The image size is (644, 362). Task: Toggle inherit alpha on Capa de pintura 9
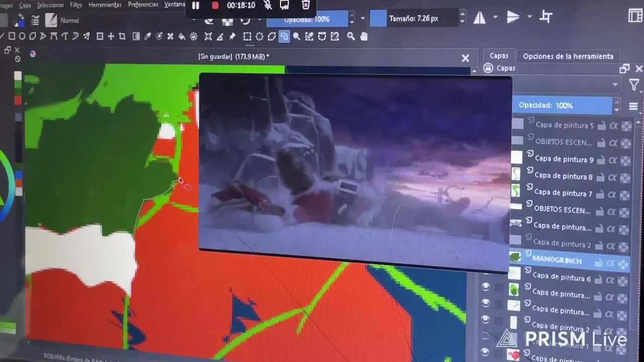[x=613, y=160]
